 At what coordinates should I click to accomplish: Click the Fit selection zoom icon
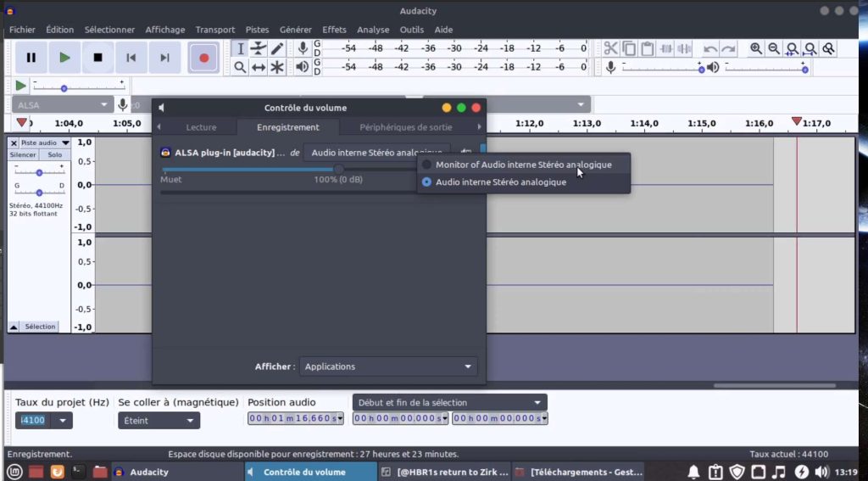(793, 48)
